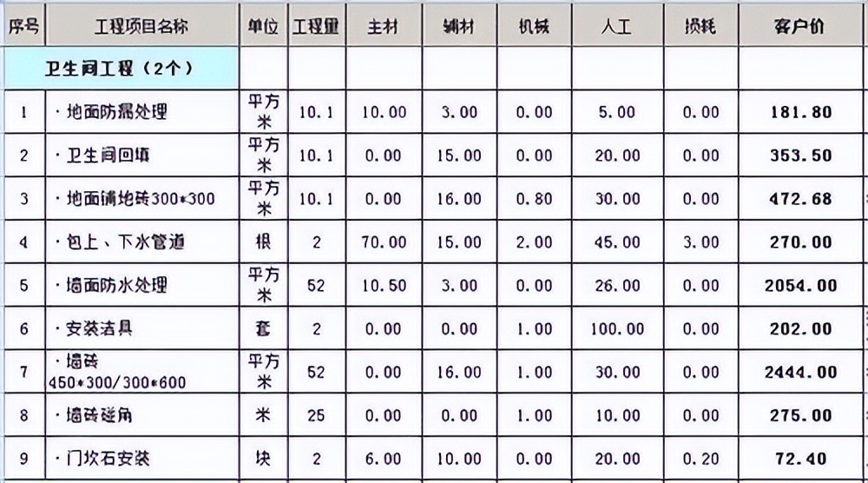Viewport: 868px width, 483px height.
Task: Select the 主材 column header
Action: pos(382,27)
